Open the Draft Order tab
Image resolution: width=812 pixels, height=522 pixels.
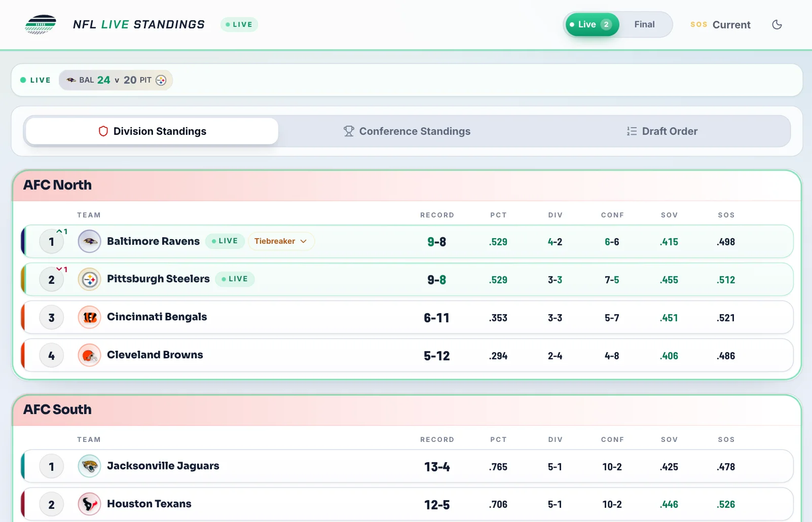point(662,131)
